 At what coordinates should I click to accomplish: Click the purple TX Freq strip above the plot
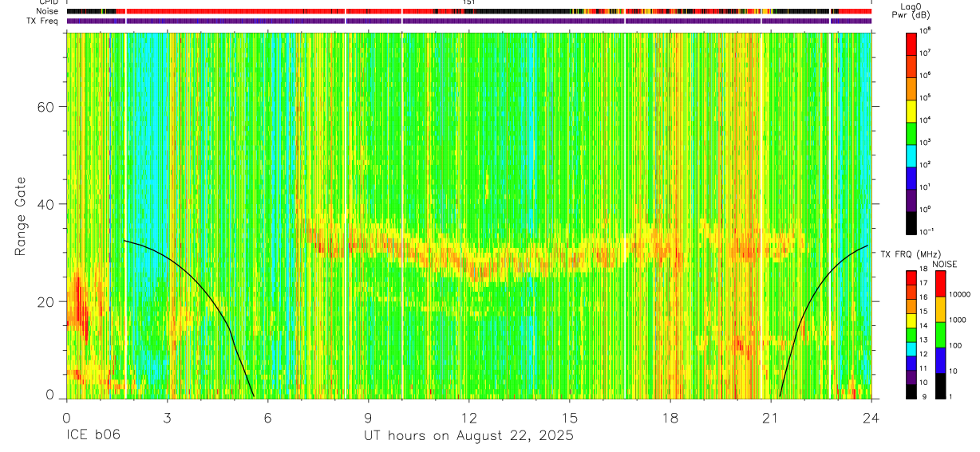tap(469, 21)
